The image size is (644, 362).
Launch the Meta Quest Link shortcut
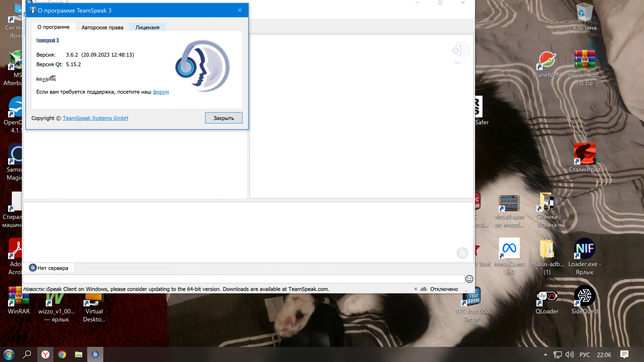509,256
